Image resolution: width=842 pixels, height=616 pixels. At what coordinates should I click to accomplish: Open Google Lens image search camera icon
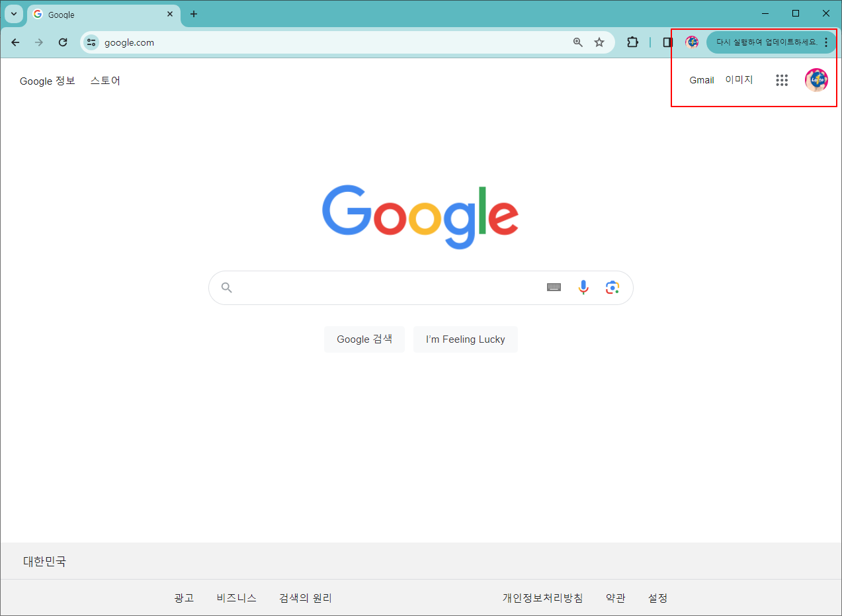pyautogui.click(x=612, y=287)
